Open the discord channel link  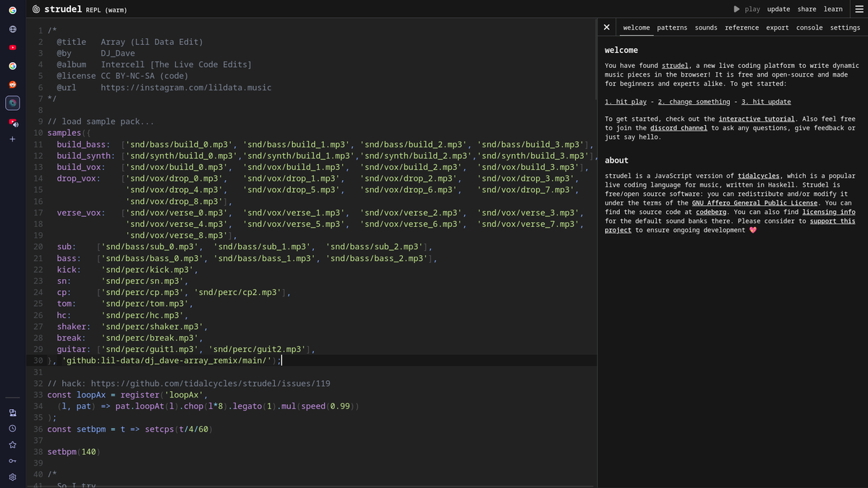click(678, 128)
